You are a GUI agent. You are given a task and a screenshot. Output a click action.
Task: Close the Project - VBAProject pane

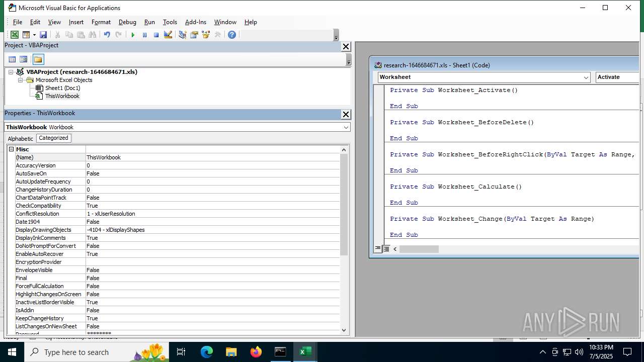346,46
